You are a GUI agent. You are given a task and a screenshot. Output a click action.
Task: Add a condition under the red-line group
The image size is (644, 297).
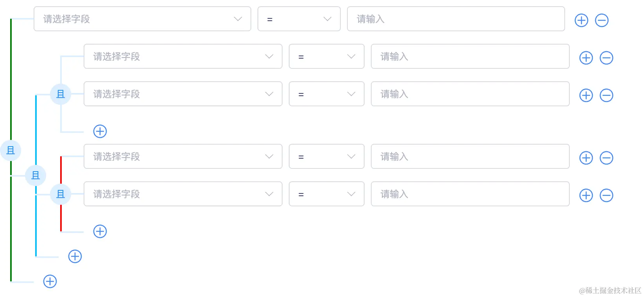click(x=100, y=231)
